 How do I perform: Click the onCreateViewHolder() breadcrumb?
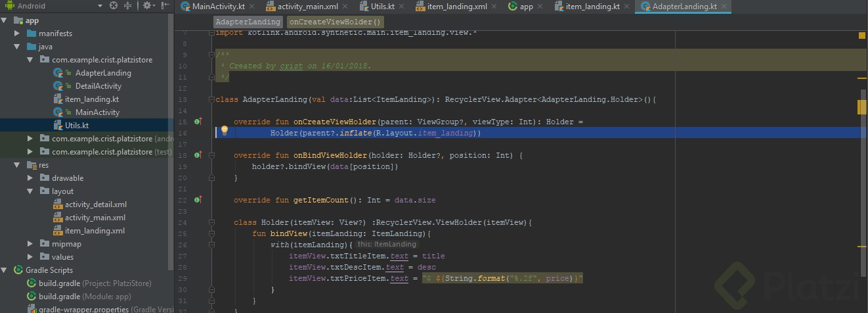point(335,22)
